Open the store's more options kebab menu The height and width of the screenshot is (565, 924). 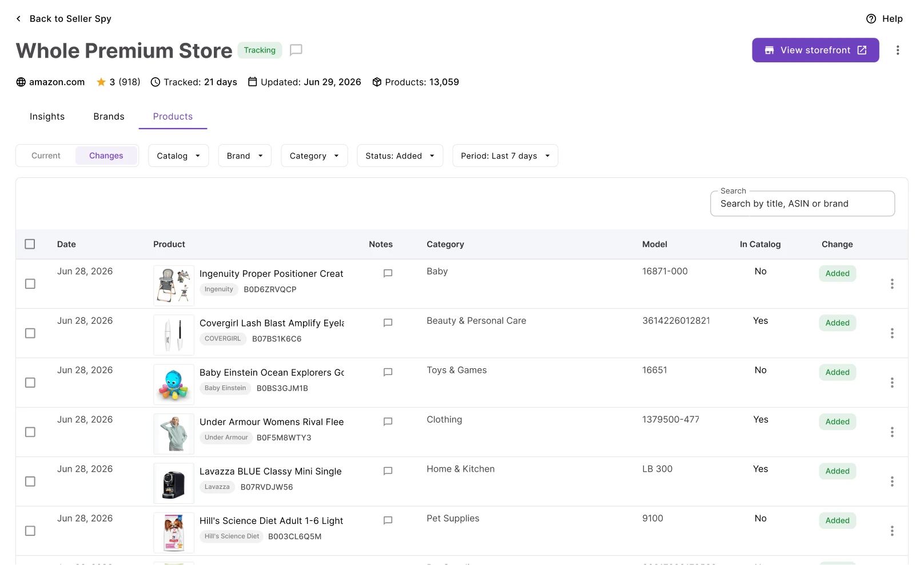click(x=898, y=50)
